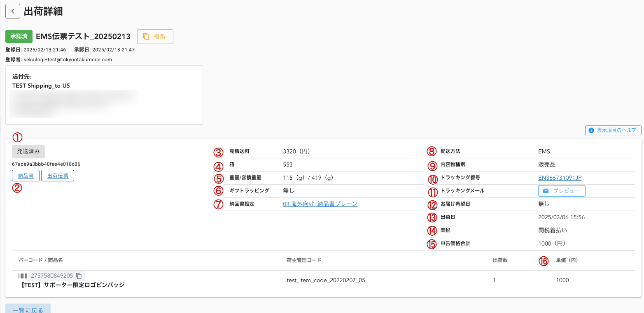Open tracking number EN366731091JP

560,178
